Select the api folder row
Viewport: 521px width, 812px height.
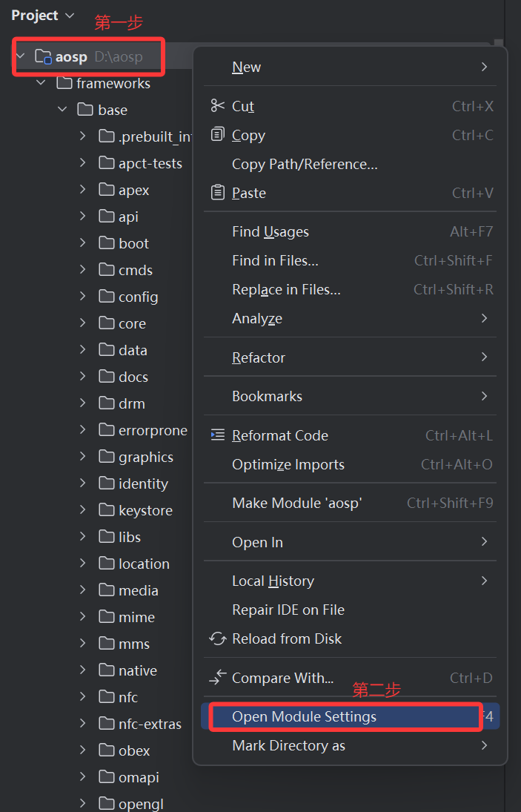point(96,217)
